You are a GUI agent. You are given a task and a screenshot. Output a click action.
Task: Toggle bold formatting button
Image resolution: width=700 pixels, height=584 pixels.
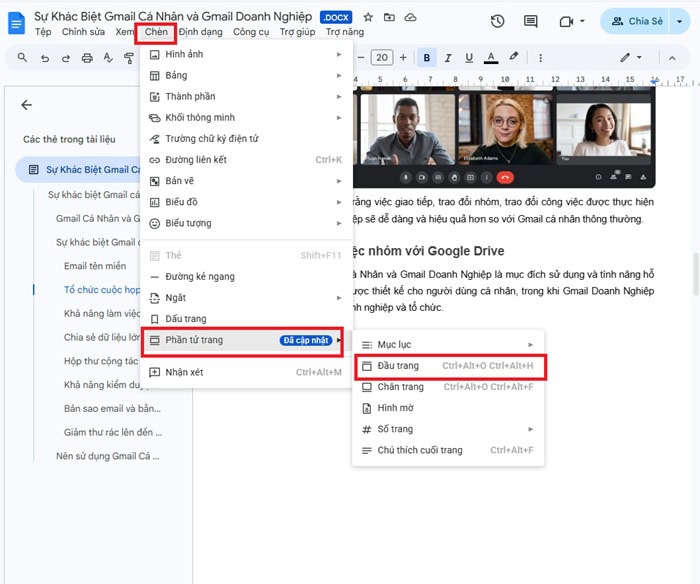point(427,58)
